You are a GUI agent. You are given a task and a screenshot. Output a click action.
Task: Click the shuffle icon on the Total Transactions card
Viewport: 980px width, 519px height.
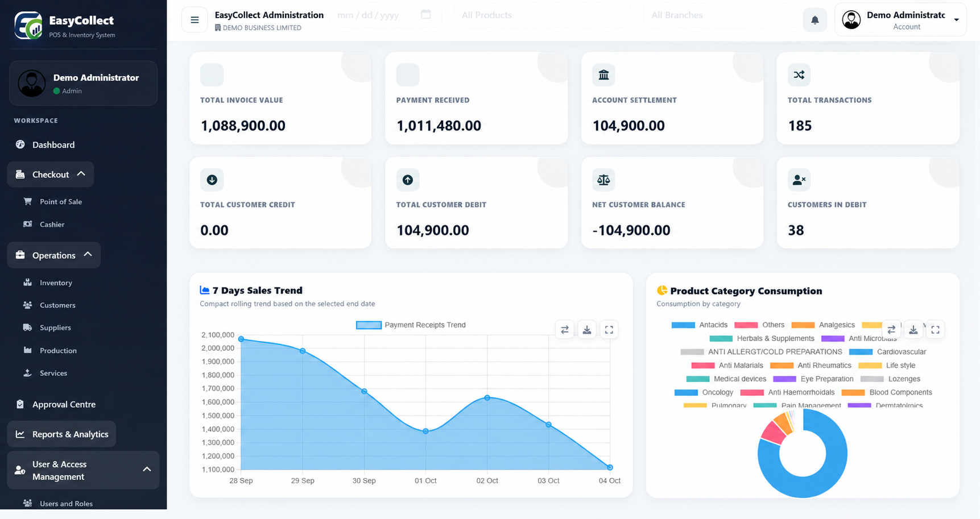(x=799, y=75)
